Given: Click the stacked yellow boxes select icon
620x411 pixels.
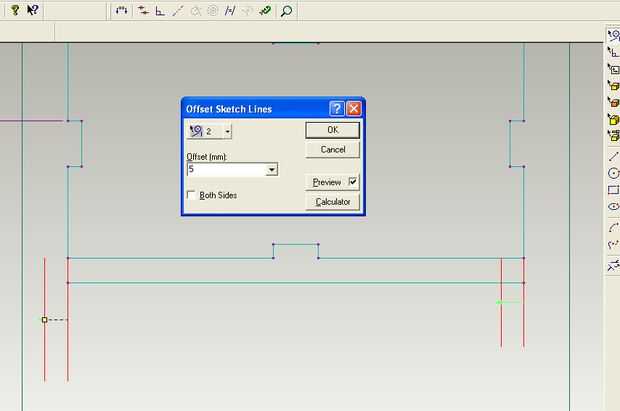Looking at the screenshot, I should coord(613,135).
